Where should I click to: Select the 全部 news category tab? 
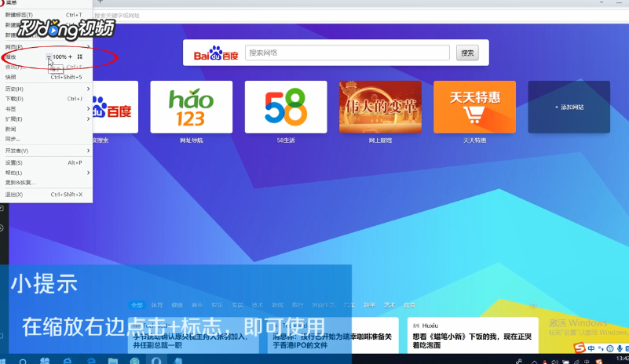(x=137, y=305)
